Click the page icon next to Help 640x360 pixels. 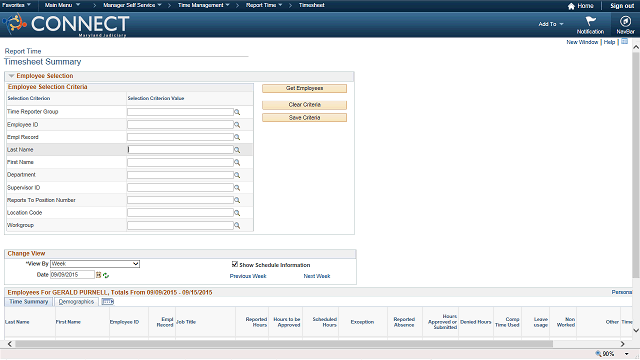click(624, 42)
